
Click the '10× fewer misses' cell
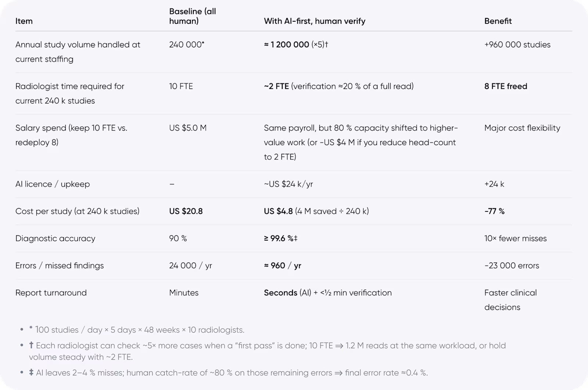[x=516, y=238]
